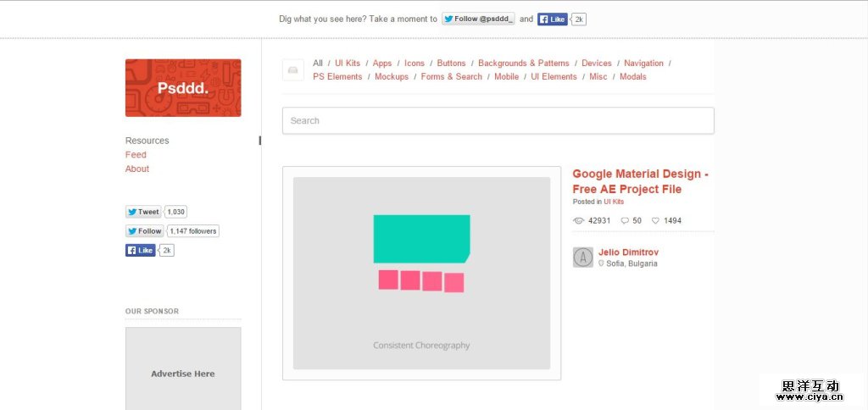The height and width of the screenshot is (410, 868).
Task: Click the Psddd. red logo banner
Action: pyautogui.click(x=183, y=88)
